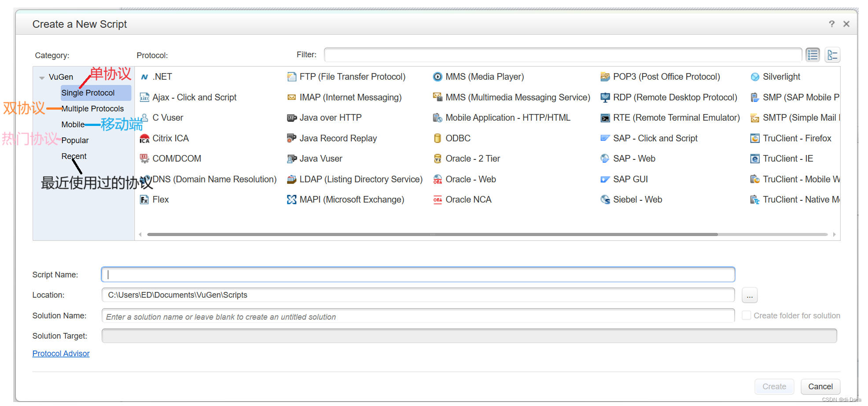Select the Single Protocol category
The height and width of the screenshot is (406, 868).
pos(96,93)
